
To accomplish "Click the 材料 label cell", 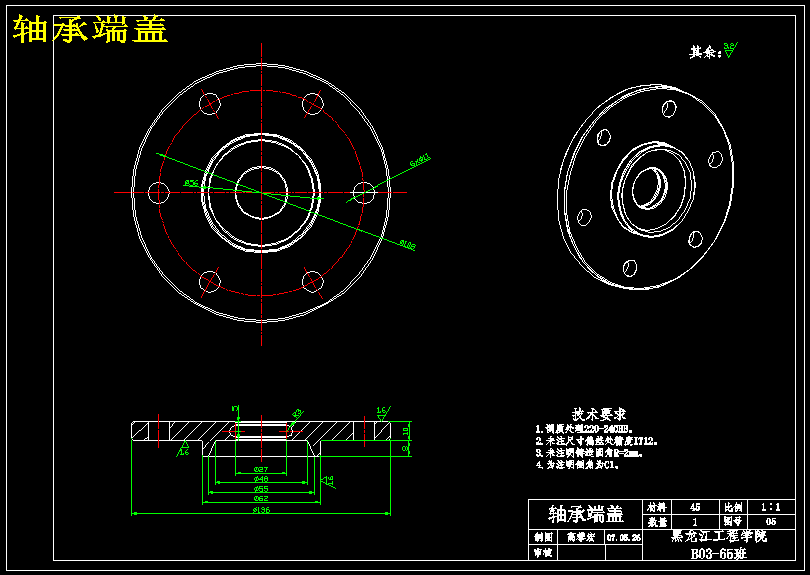I will click(x=657, y=507).
